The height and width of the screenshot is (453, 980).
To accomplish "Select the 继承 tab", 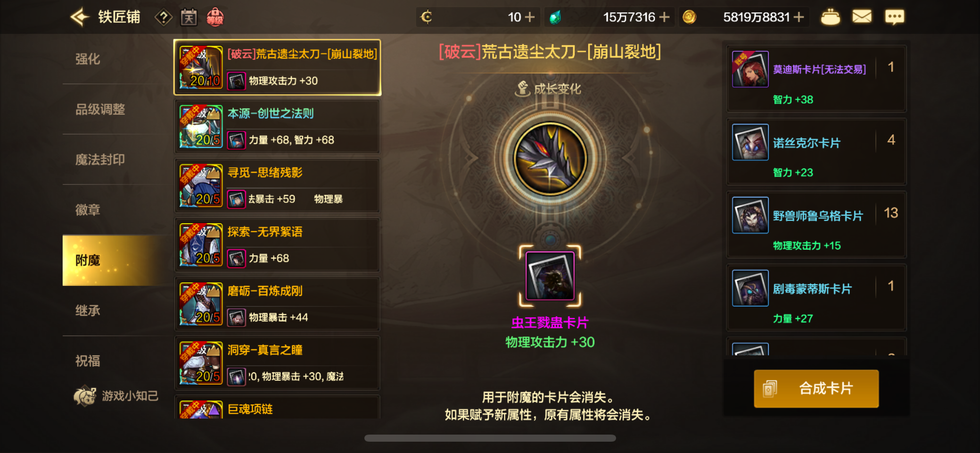I will [x=88, y=310].
